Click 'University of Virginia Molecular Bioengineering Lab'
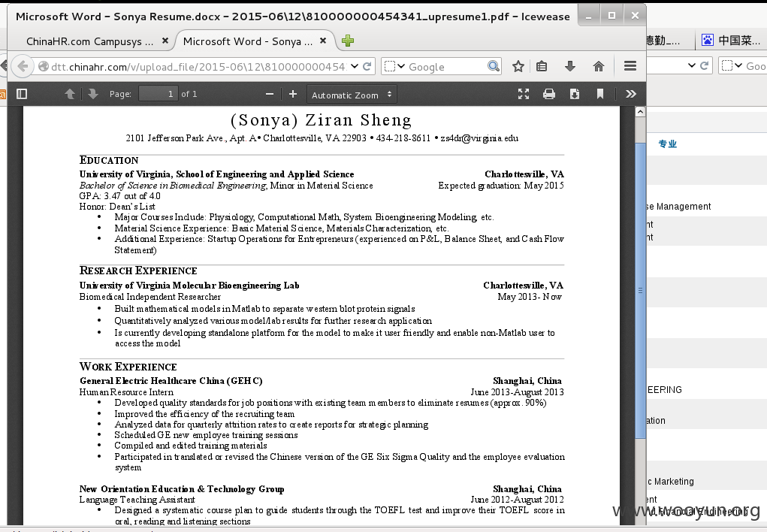Viewport: 767px width, 532px height. [x=189, y=286]
